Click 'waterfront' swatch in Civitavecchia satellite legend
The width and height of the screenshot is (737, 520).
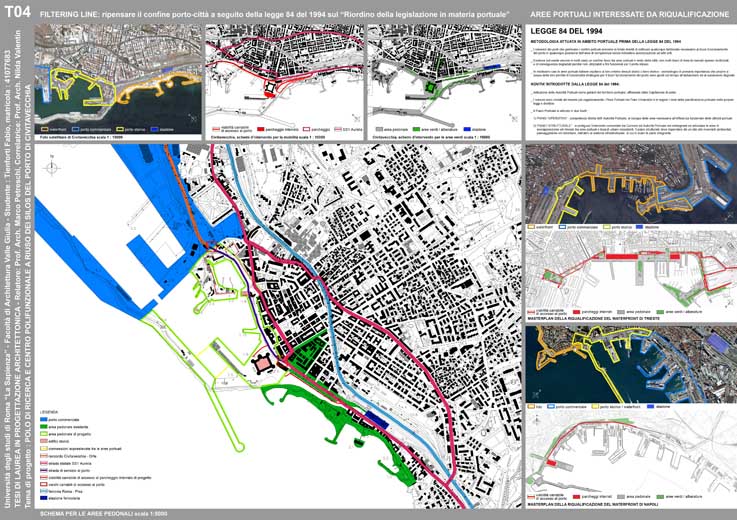(45, 129)
